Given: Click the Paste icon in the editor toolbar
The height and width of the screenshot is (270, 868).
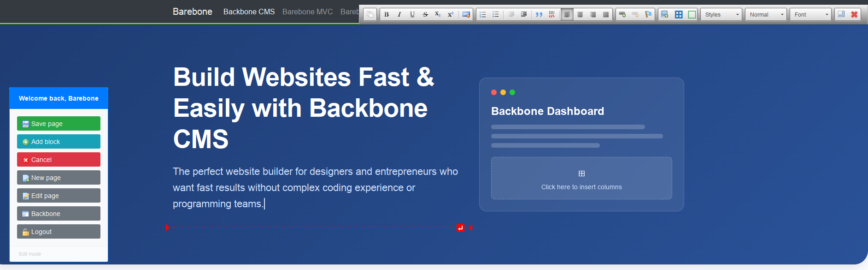Looking at the screenshot, I should tap(370, 14).
